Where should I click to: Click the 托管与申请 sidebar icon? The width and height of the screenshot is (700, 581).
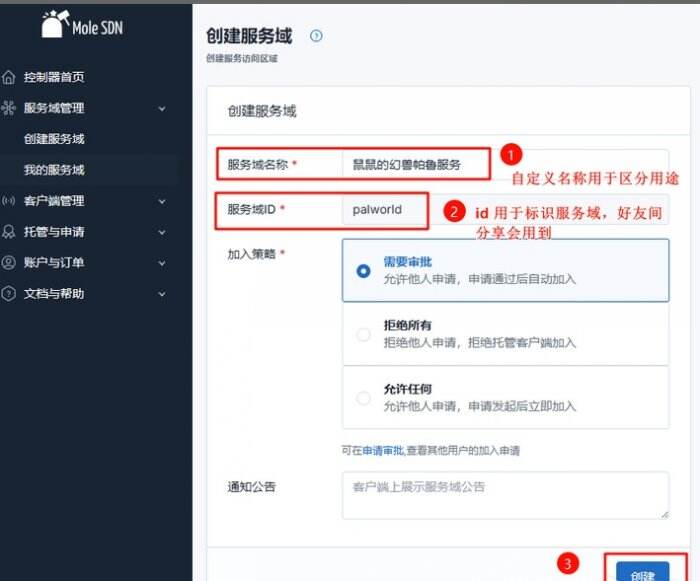10,232
